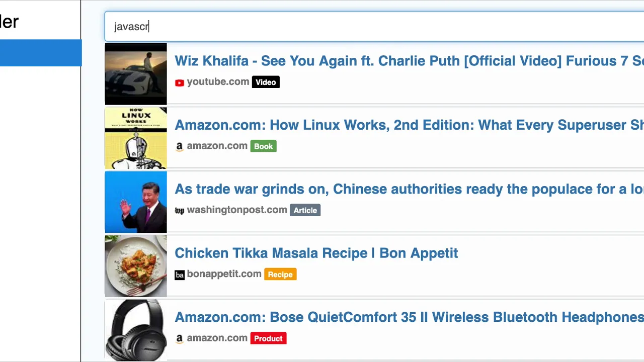Click the orange Recipe tag badge
The width and height of the screenshot is (644, 362).
point(280,275)
